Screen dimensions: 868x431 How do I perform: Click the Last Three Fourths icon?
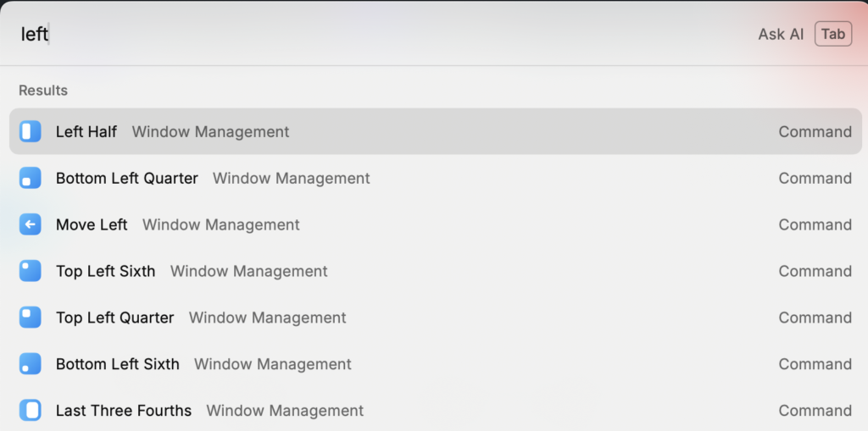(x=31, y=411)
